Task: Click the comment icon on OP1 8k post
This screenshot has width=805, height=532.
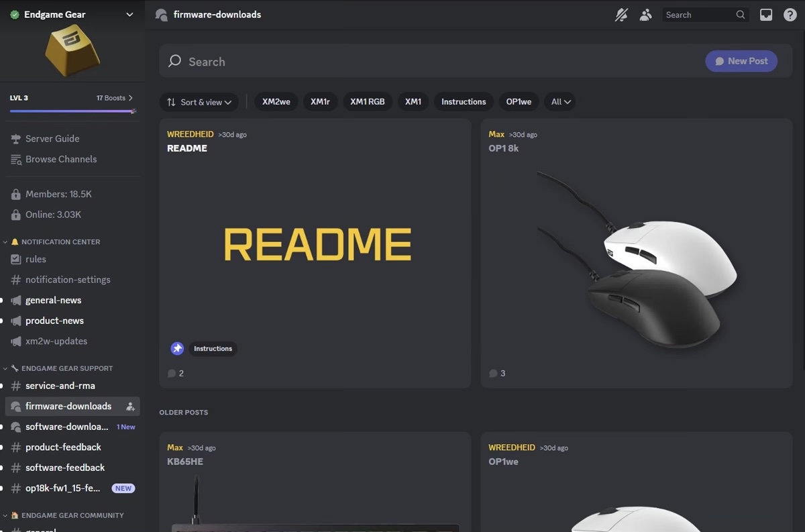Action: [x=494, y=373]
